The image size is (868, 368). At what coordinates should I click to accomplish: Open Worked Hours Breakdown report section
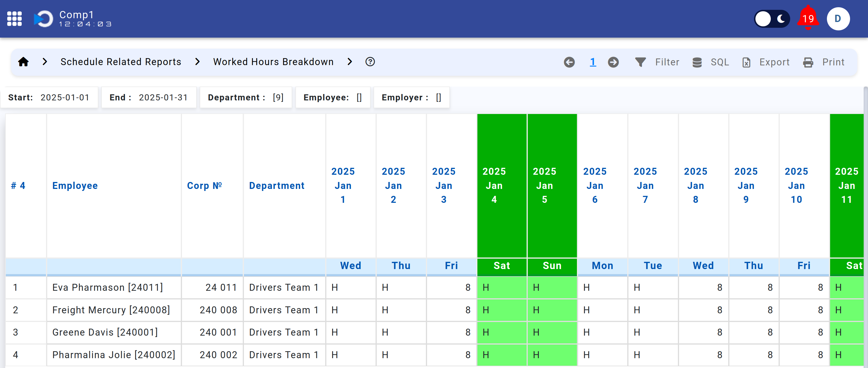(x=273, y=61)
